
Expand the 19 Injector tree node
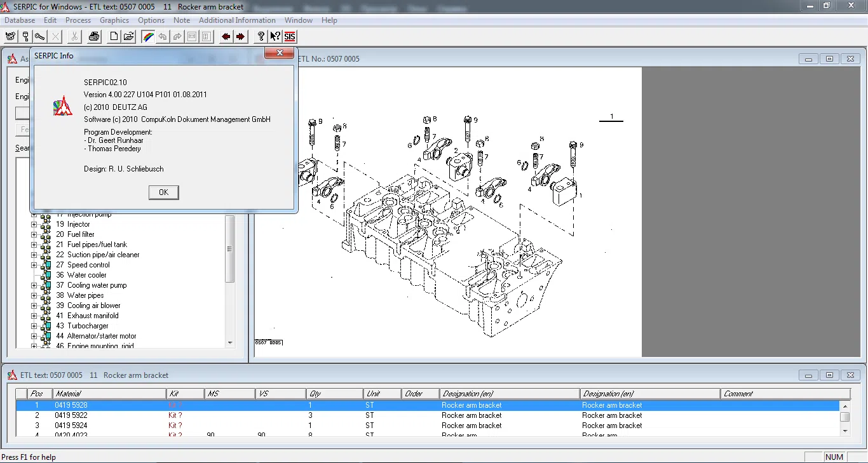coord(34,224)
